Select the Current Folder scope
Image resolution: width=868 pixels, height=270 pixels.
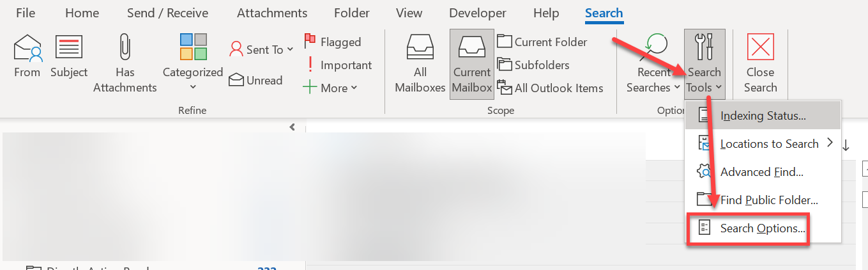coord(542,42)
